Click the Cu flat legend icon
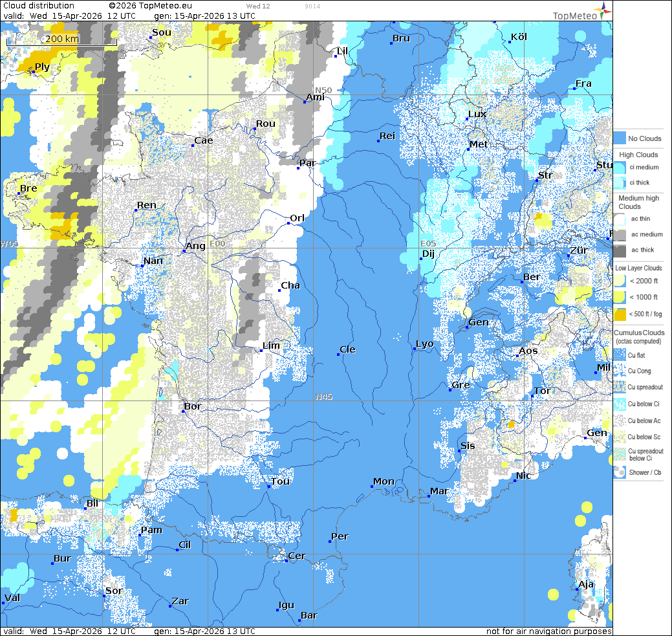Image resolution: width=672 pixels, height=636 pixels. pyautogui.click(x=620, y=355)
